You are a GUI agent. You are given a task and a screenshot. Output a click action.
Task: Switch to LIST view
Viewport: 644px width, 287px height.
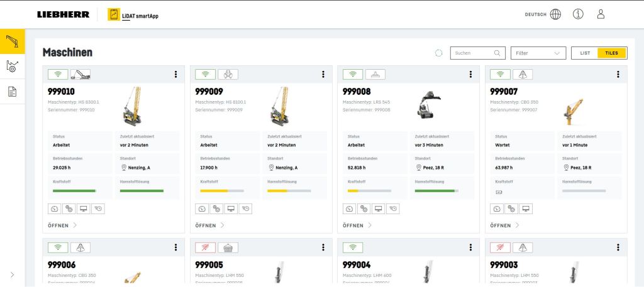coord(584,53)
